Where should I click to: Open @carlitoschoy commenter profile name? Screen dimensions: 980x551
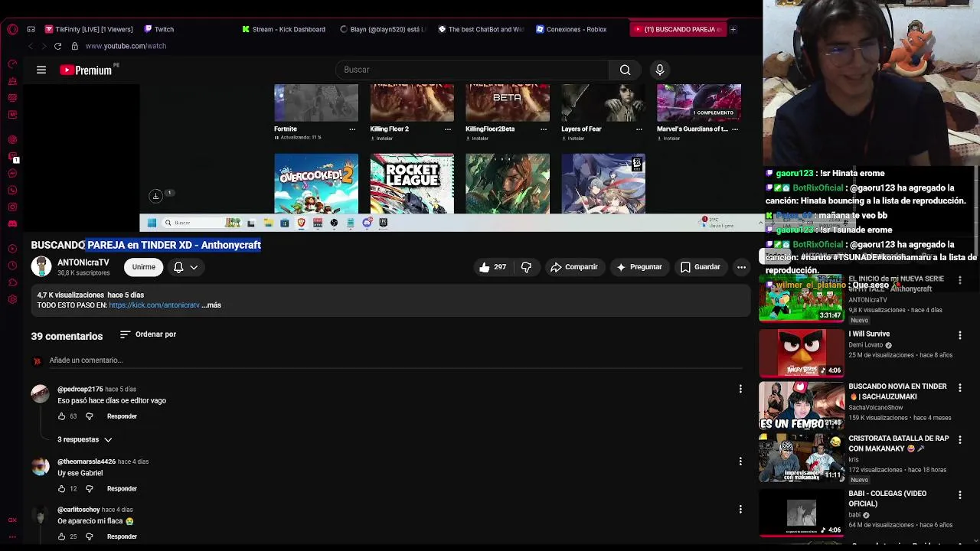click(79, 510)
